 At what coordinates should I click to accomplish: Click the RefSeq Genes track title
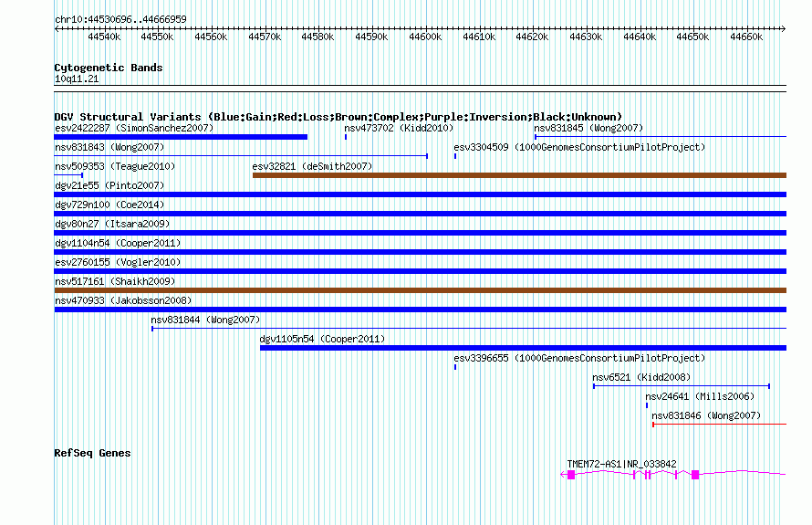[92, 453]
